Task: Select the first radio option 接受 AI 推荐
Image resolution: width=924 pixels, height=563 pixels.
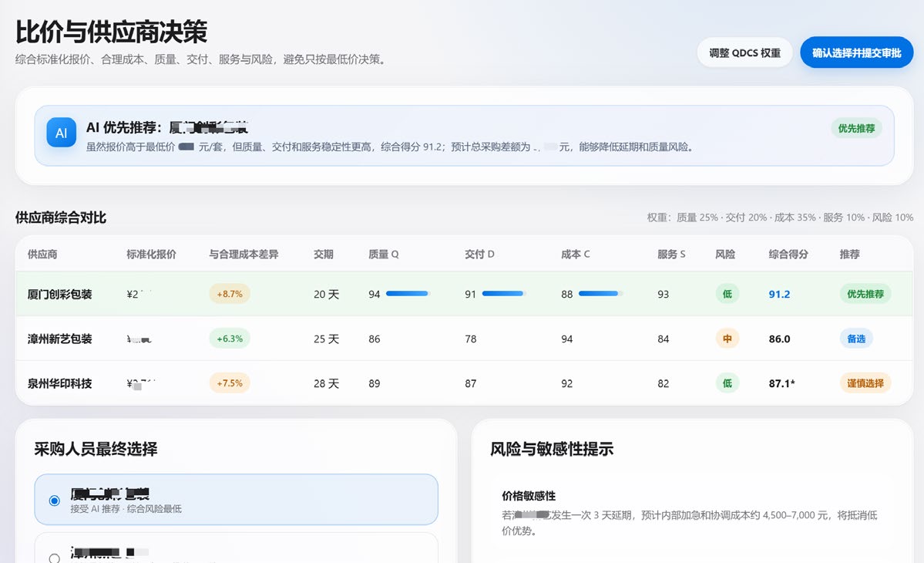Action: tap(54, 501)
